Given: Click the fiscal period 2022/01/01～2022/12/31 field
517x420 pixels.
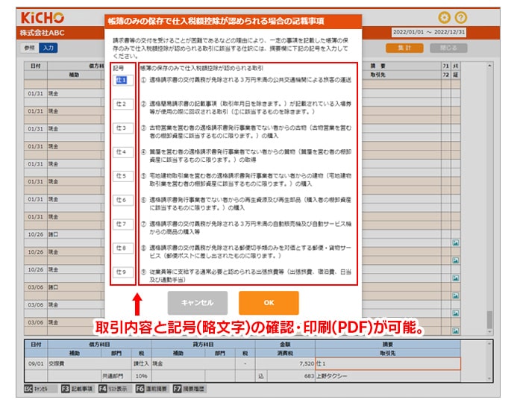Looking at the screenshot, I should pyautogui.click(x=429, y=32).
